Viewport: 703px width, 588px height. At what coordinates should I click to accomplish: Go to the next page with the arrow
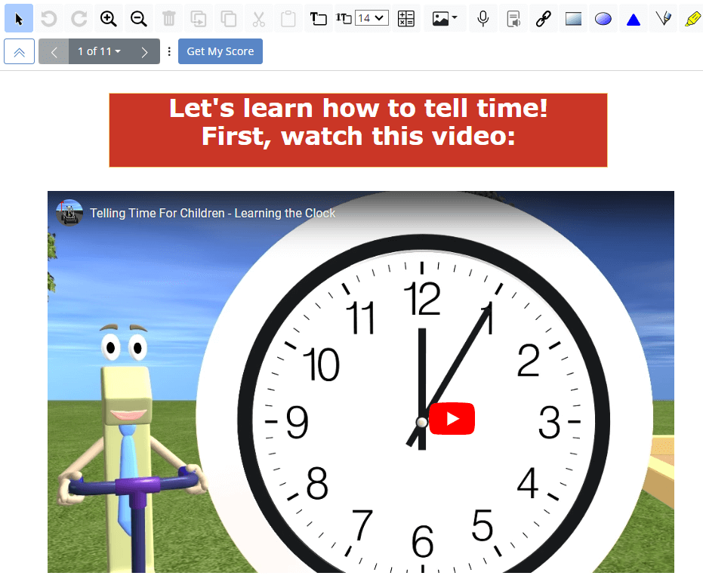pyautogui.click(x=144, y=51)
